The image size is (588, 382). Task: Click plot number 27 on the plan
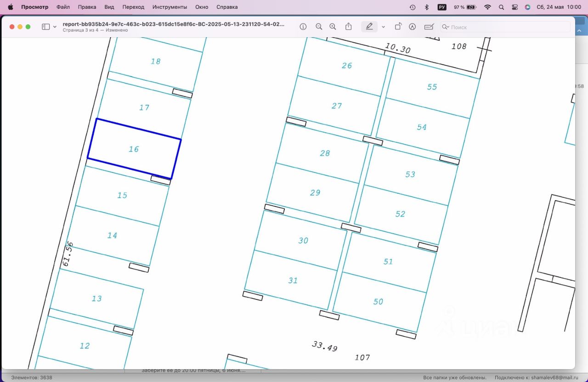[337, 106]
